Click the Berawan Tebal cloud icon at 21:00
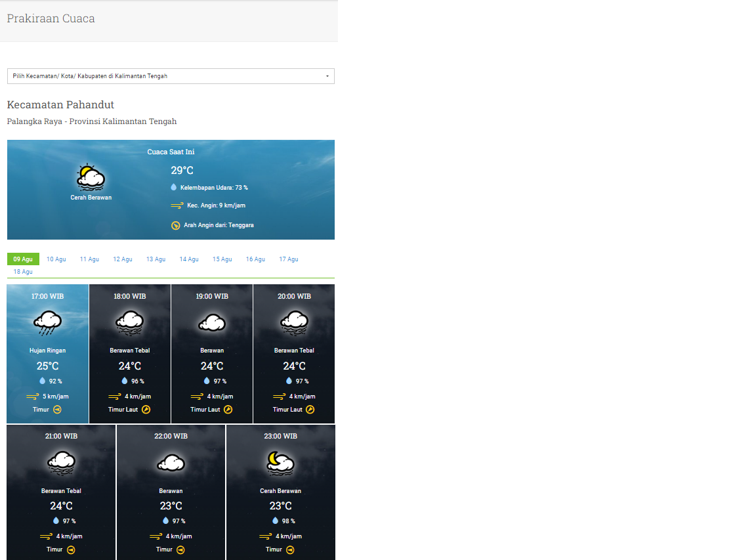The image size is (756, 560). tap(61, 463)
